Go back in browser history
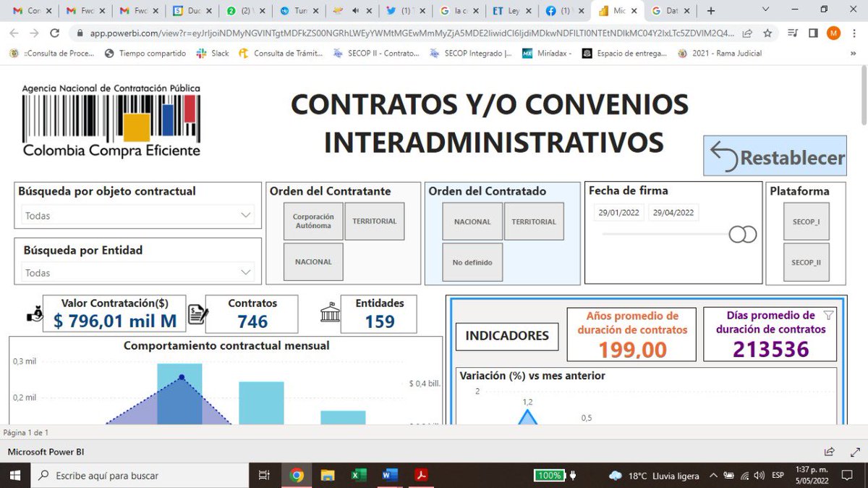This screenshot has height=488, width=868. click(x=14, y=33)
